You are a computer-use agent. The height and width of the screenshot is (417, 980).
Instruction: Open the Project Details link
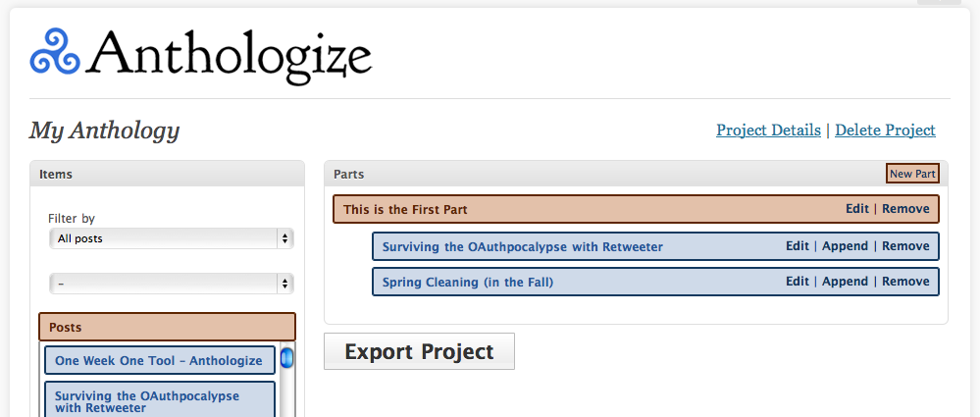pyautogui.click(x=768, y=130)
